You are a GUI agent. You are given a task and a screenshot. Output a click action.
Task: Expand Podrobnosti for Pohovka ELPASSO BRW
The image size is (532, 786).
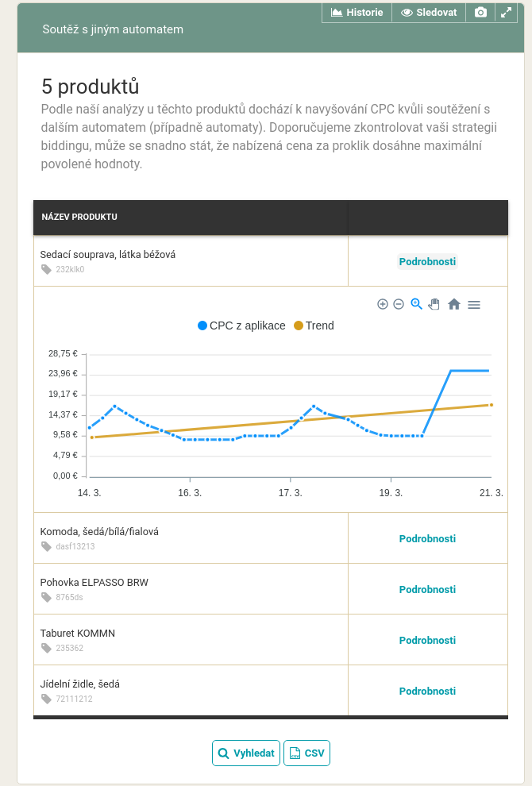pyautogui.click(x=427, y=589)
